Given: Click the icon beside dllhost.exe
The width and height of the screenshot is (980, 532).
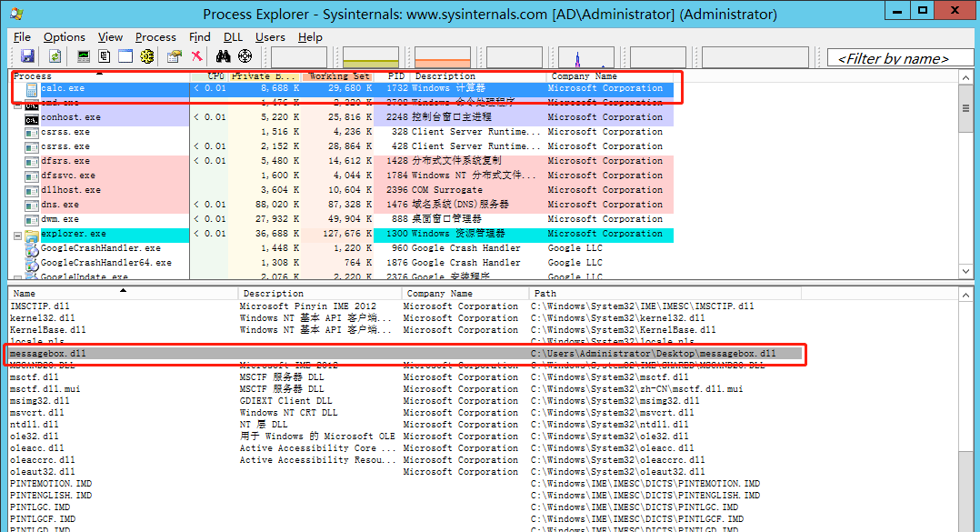Looking at the screenshot, I should click(31, 190).
